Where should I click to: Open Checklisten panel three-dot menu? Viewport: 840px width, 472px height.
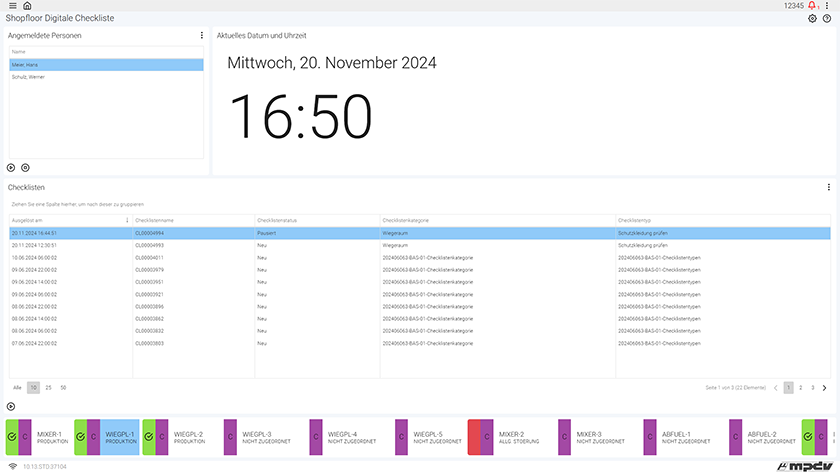[x=829, y=187]
